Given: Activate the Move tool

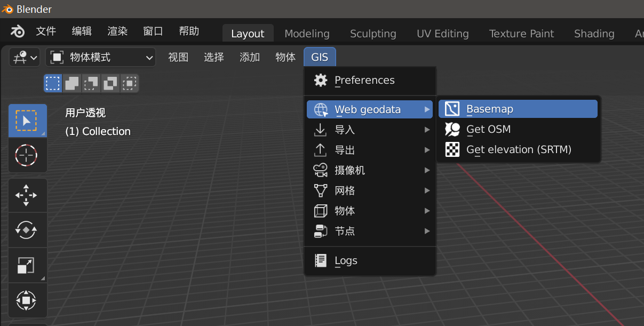Looking at the screenshot, I should coord(27,196).
